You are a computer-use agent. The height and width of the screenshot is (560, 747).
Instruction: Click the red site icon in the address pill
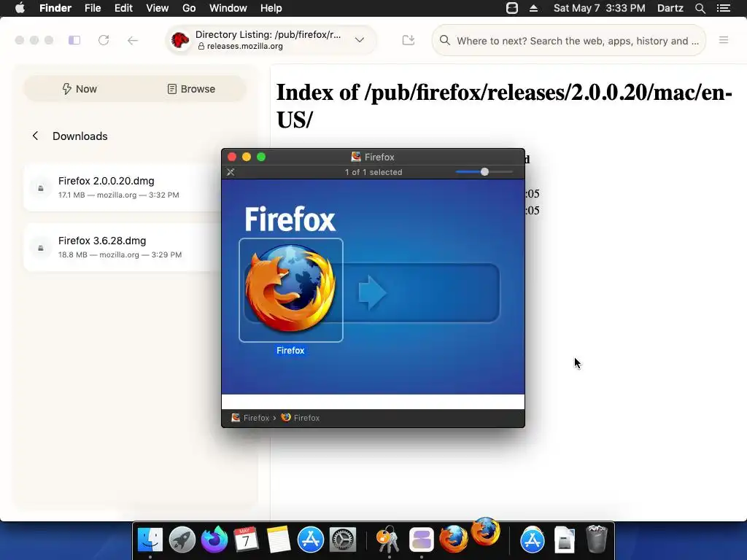tap(180, 40)
